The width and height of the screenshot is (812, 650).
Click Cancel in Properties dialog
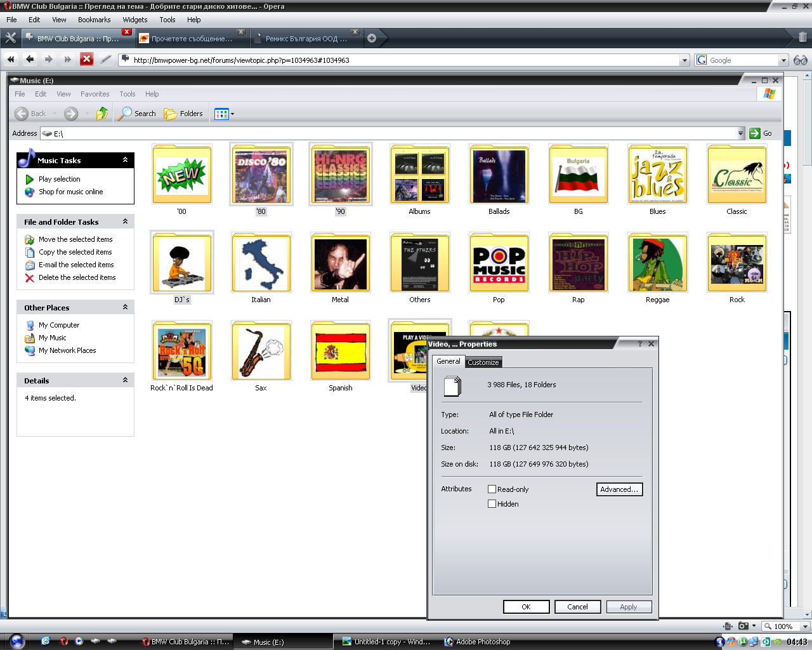coord(577,607)
